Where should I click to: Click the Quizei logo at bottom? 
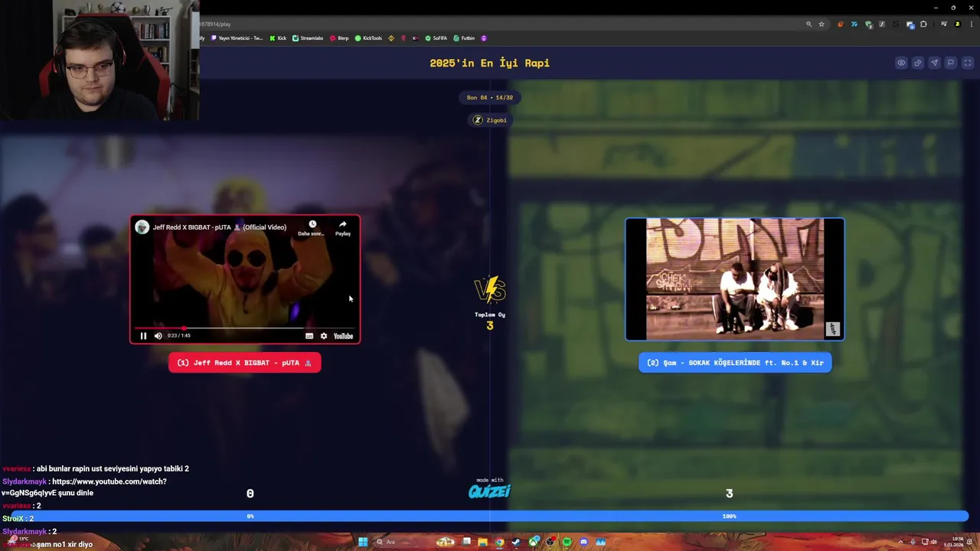[490, 490]
